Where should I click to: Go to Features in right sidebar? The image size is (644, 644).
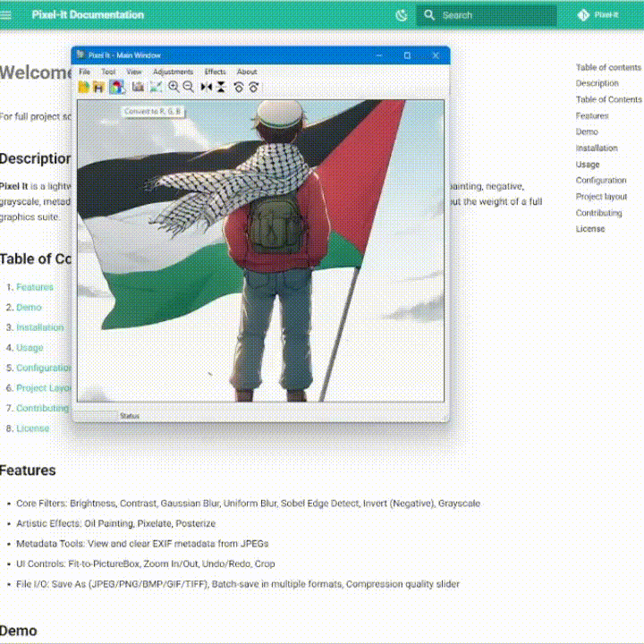[x=592, y=115]
